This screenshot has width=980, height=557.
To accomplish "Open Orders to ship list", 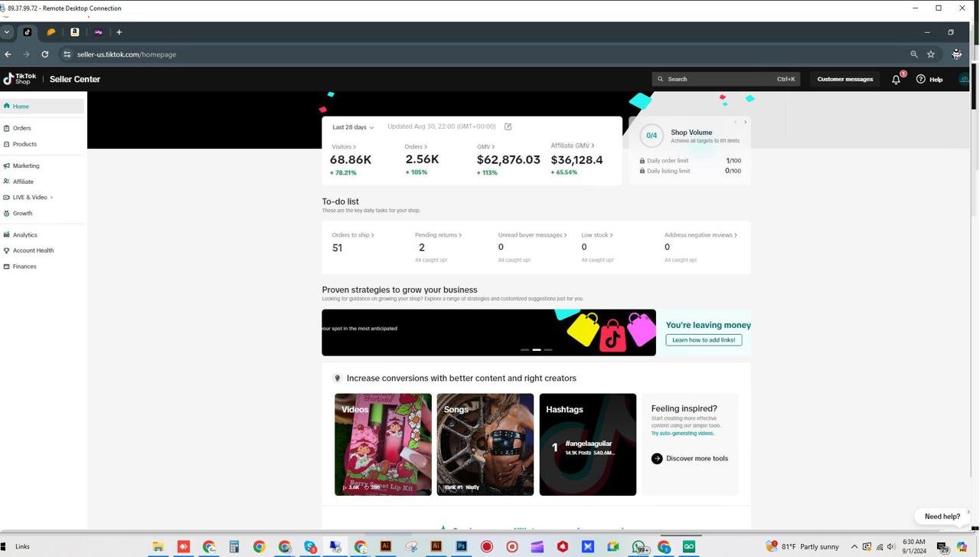I will pos(352,235).
